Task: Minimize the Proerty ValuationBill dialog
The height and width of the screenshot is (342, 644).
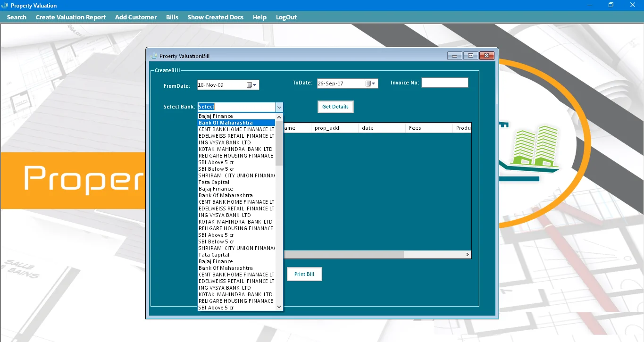Action: click(x=454, y=56)
